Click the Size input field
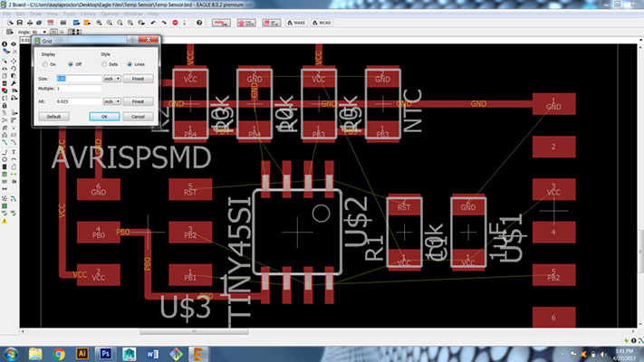The width and height of the screenshot is (644, 362). click(79, 79)
